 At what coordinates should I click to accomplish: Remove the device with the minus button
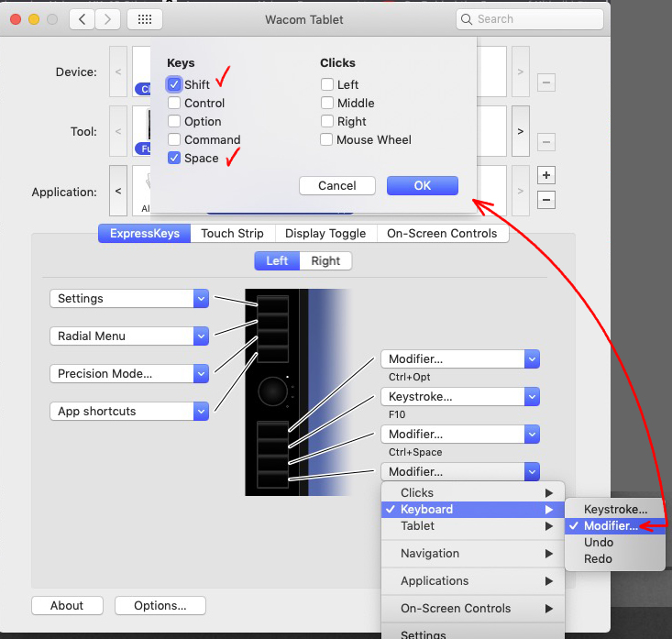pyautogui.click(x=546, y=83)
